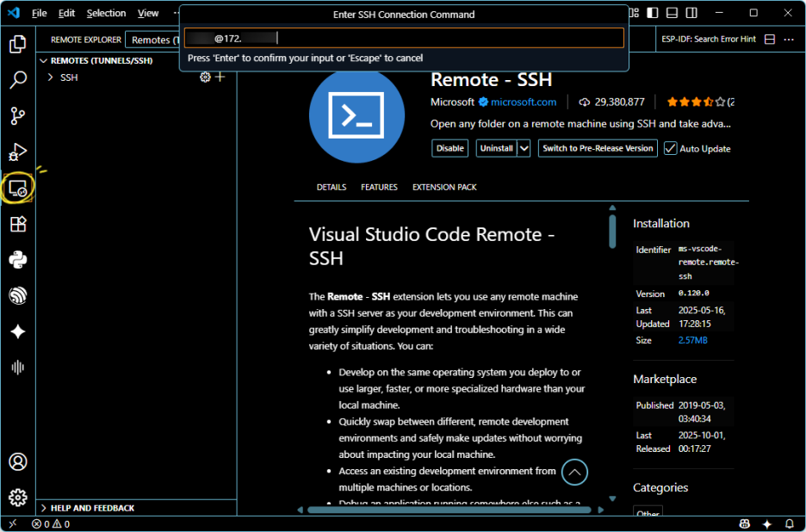This screenshot has width=806, height=532.
Task: Click the Other category tag
Action: (648, 513)
